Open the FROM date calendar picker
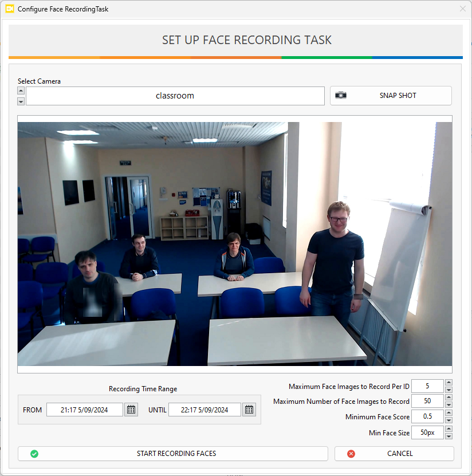Viewport: 472px width, 476px height. point(131,410)
